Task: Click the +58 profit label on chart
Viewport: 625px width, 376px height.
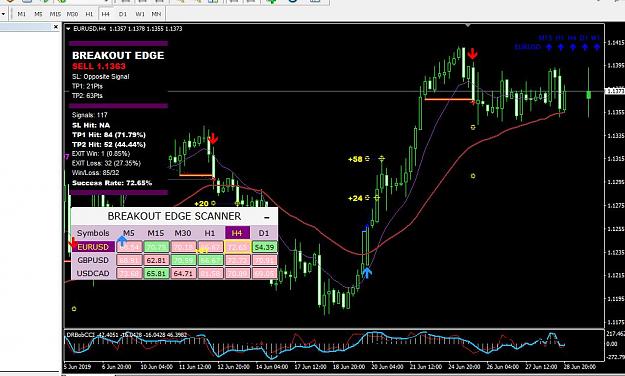Action: [x=355, y=159]
